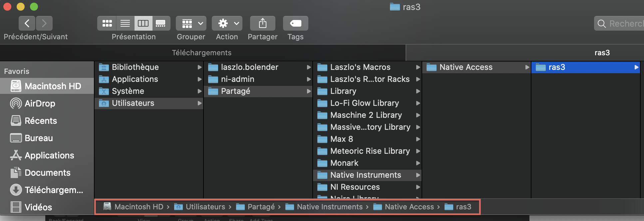Select the Native Instruments folder in column
Viewport: 644px width, 221px height.
367,175
